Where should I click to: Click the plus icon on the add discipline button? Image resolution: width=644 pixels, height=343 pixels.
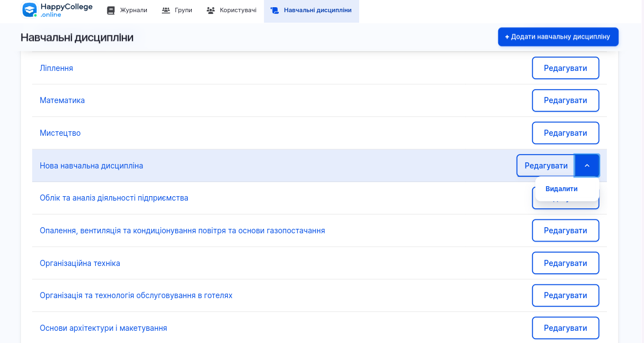pos(506,37)
